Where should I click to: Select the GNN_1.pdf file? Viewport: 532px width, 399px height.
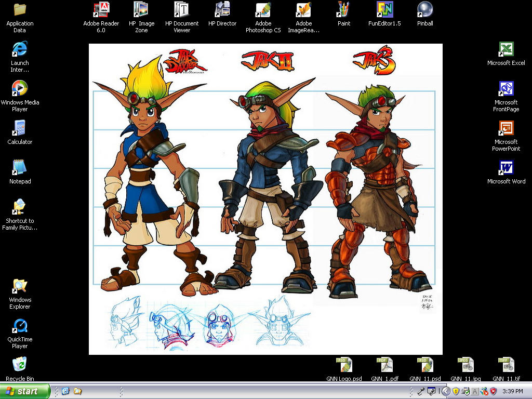point(384,369)
